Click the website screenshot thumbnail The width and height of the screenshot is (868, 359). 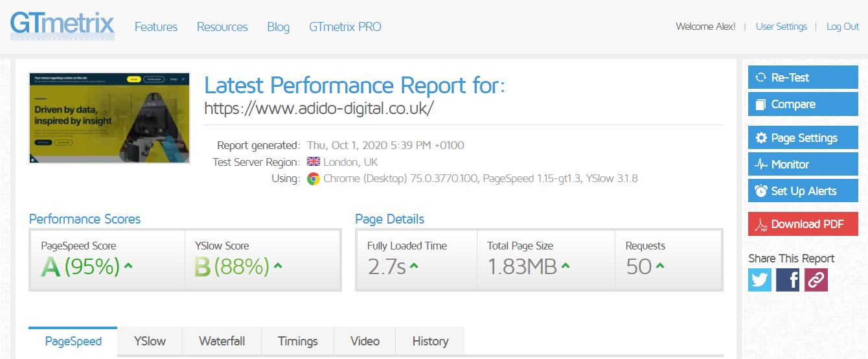109,118
